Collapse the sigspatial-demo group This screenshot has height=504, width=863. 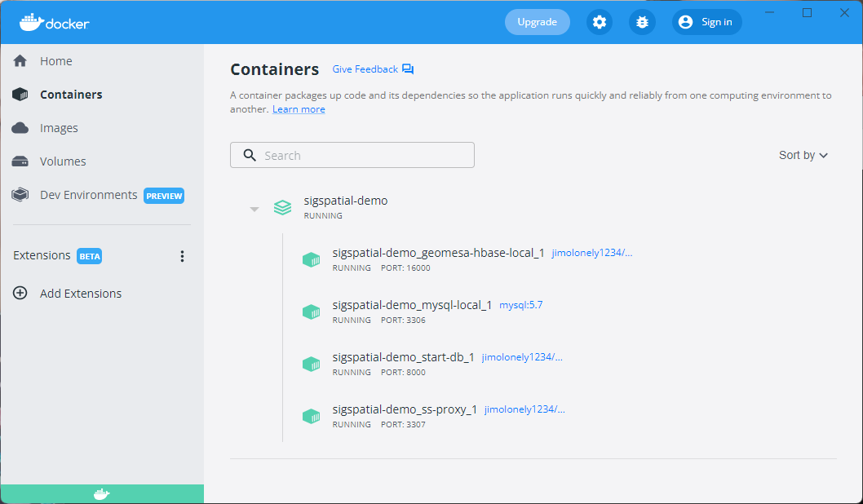254,209
